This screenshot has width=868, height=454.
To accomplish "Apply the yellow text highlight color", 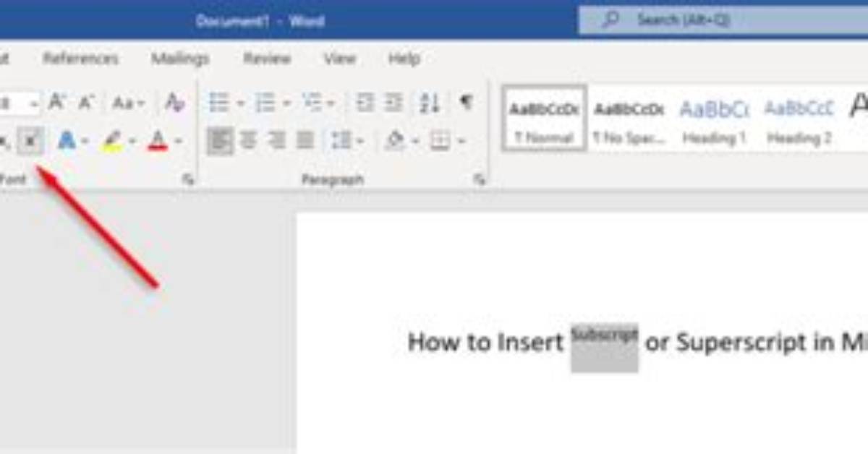I will point(111,141).
